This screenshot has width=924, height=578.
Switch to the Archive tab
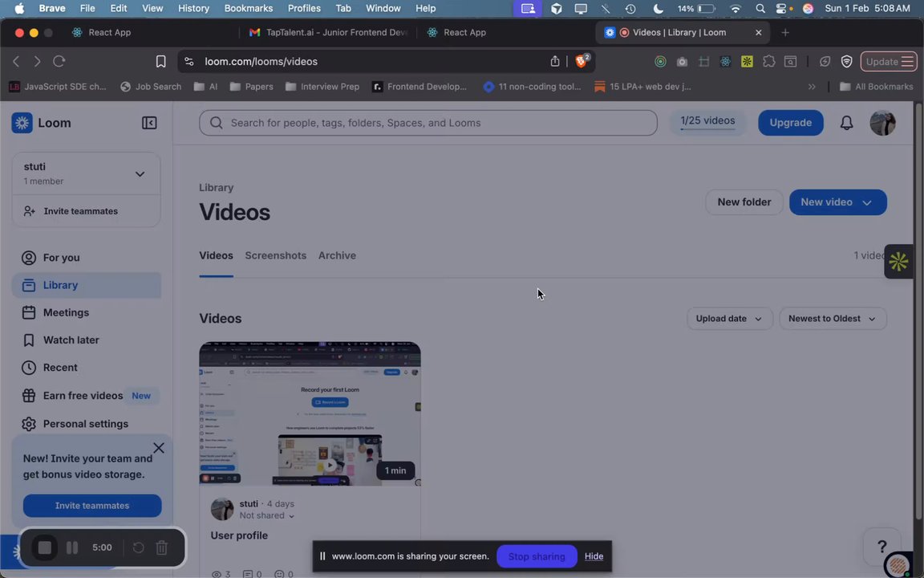(x=337, y=255)
